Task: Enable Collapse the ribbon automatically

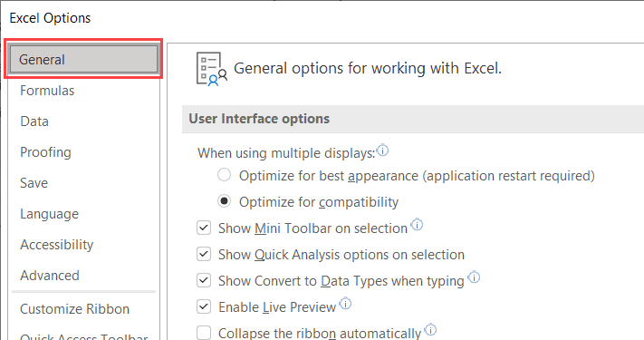Action: 204,333
